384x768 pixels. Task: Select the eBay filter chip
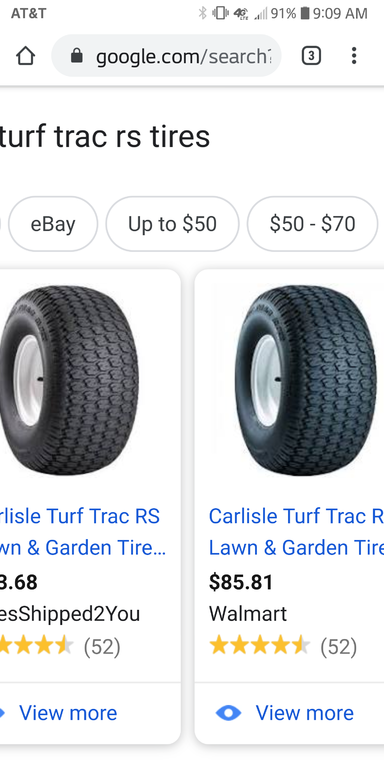(x=53, y=224)
